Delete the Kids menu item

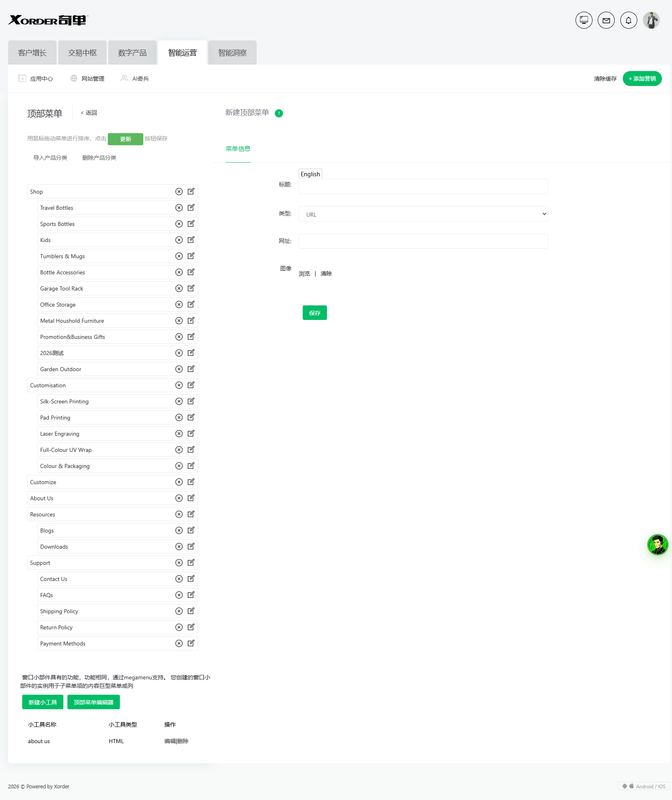tap(179, 240)
